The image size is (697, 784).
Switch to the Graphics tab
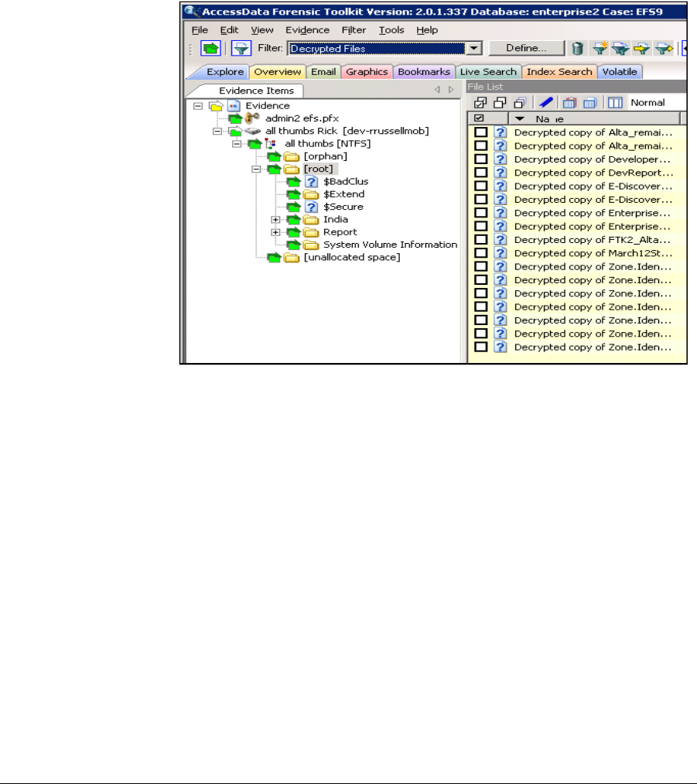coord(367,72)
